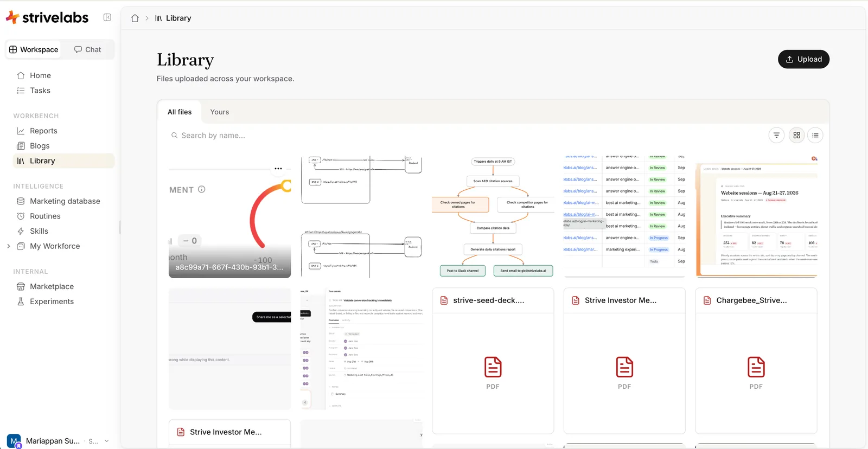Open the user account dropdown chevron
868x449 pixels.
tap(107, 441)
